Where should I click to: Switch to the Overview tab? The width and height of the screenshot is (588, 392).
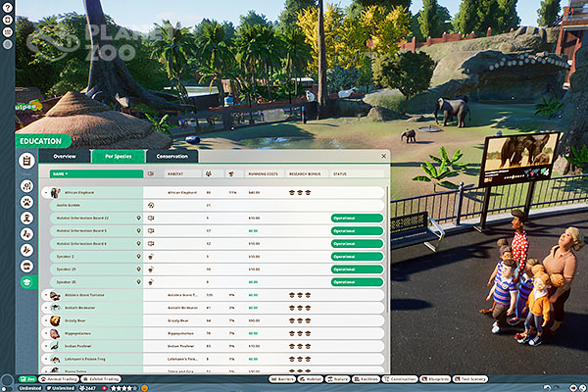pos(65,157)
